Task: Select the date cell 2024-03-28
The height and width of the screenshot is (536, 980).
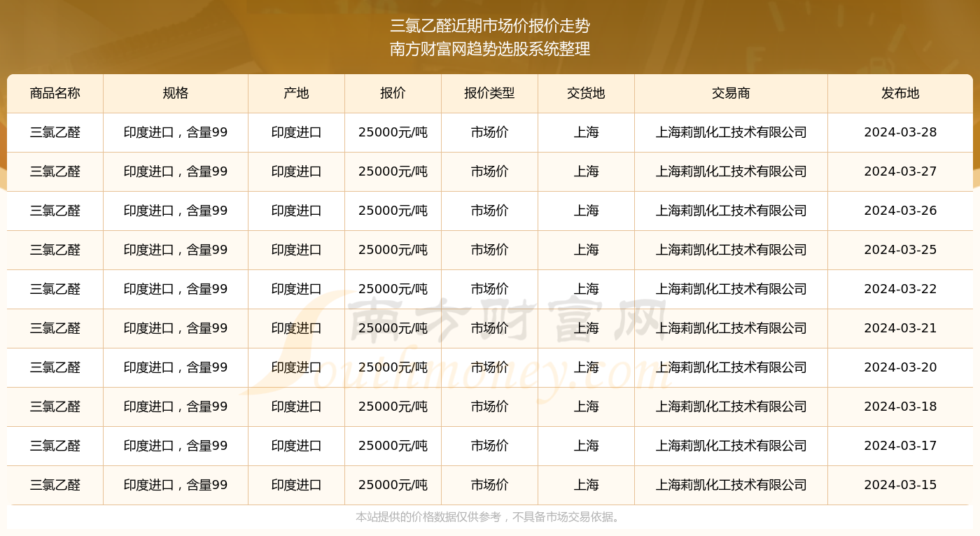Action: 900,132
